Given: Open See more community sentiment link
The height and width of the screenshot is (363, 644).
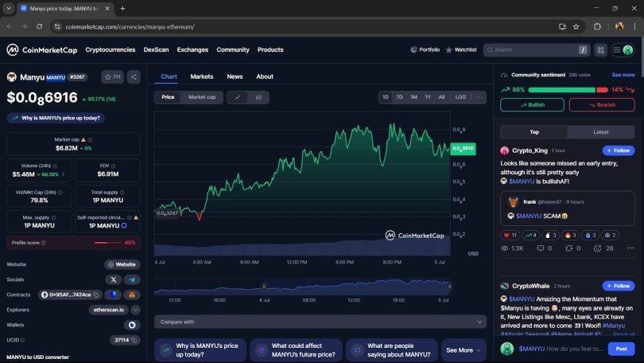Looking at the screenshot, I should [623, 75].
